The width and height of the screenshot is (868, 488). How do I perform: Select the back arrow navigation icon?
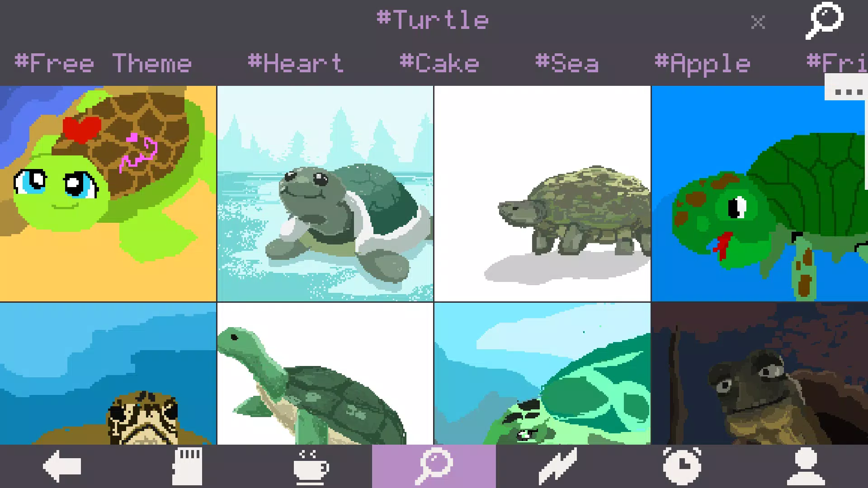tap(62, 467)
